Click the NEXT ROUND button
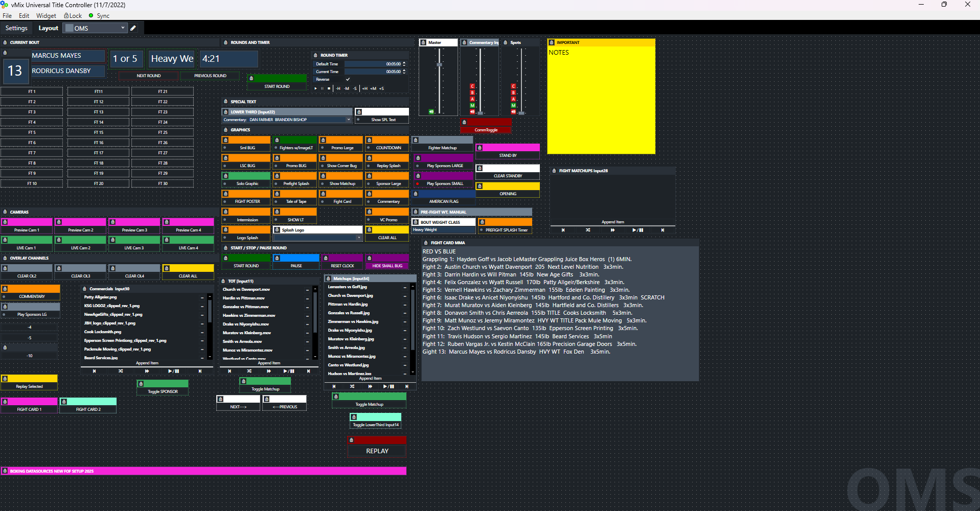Screen dimensions: 980x511 [x=148, y=76]
